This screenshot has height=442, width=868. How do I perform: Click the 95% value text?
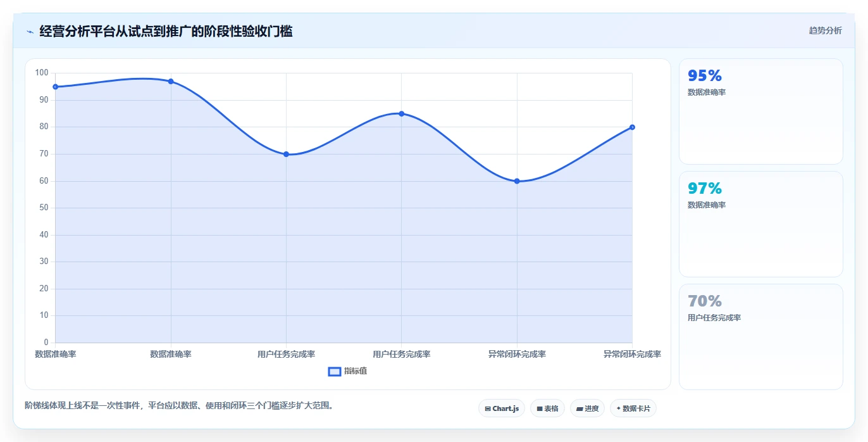click(705, 76)
